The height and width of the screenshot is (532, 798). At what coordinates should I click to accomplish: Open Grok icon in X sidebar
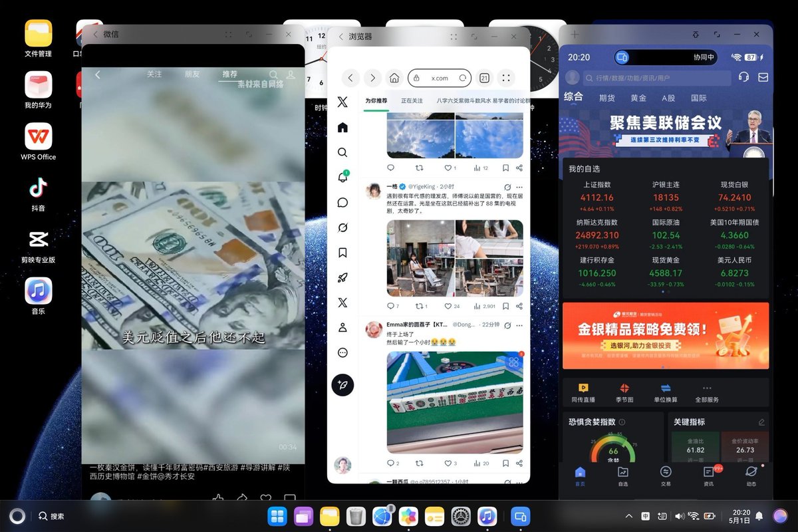point(342,227)
